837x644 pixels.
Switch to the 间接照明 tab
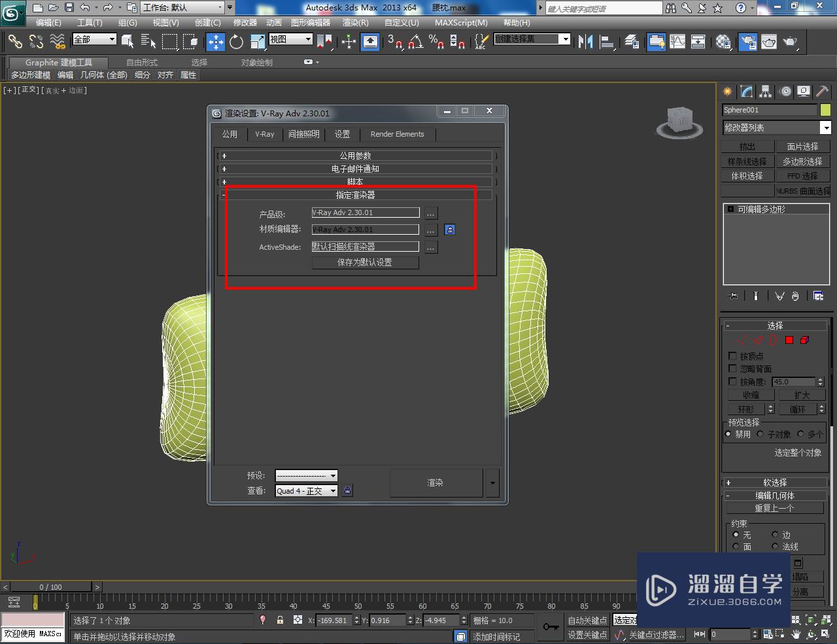click(304, 134)
